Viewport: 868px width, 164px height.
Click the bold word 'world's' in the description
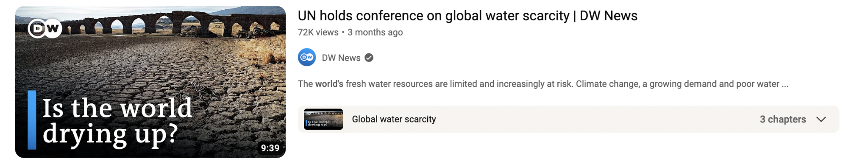329,84
